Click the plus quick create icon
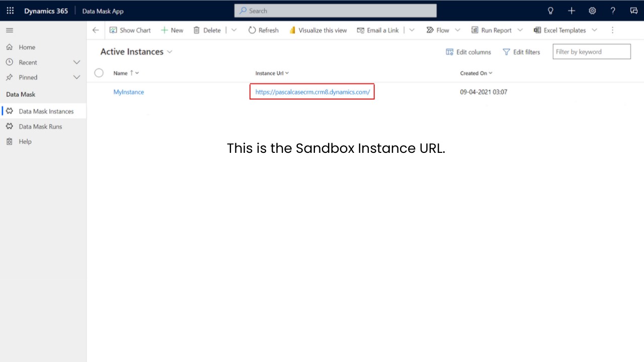Viewport: 644px width, 362px height. pos(571,11)
